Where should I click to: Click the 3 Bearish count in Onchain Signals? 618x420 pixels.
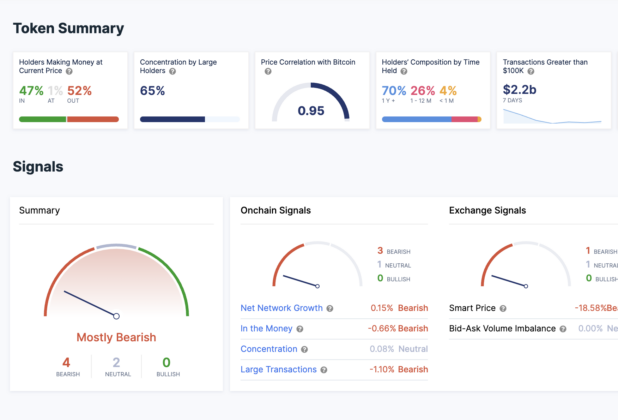coord(380,251)
